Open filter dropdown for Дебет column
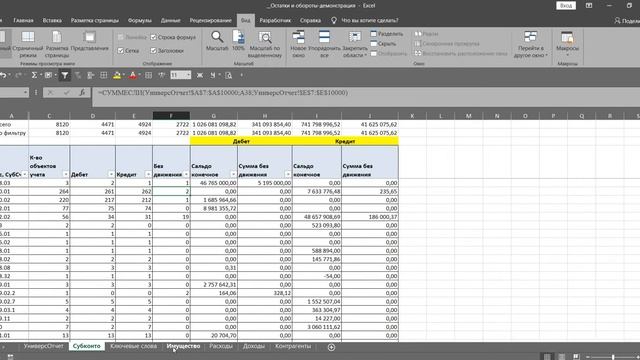This screenshot has width=640, height=360. tap(111, 174)
